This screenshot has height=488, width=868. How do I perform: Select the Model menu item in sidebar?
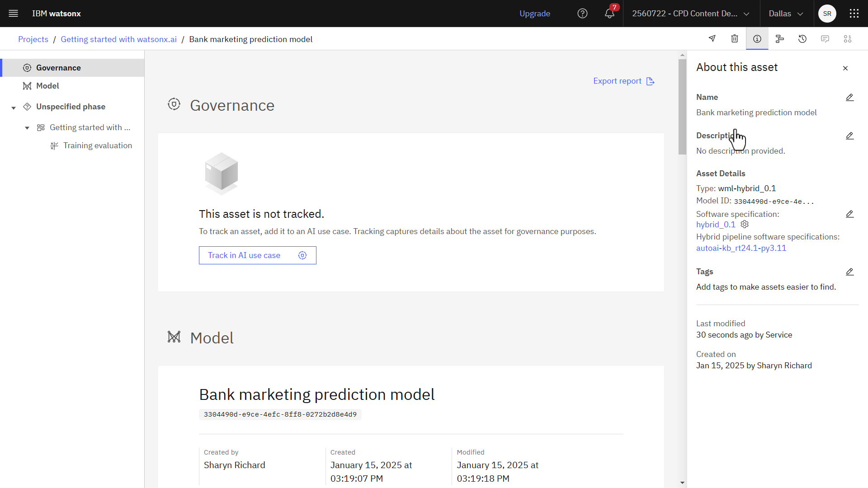47,85
